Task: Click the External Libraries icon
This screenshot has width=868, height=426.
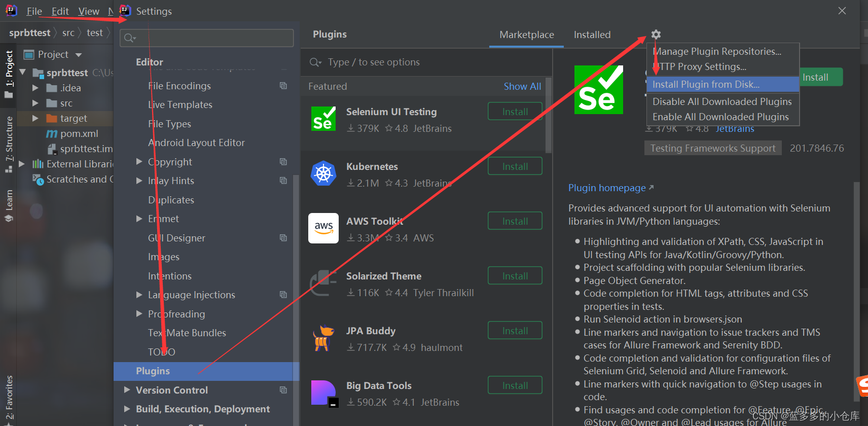Action: point(38,164)
